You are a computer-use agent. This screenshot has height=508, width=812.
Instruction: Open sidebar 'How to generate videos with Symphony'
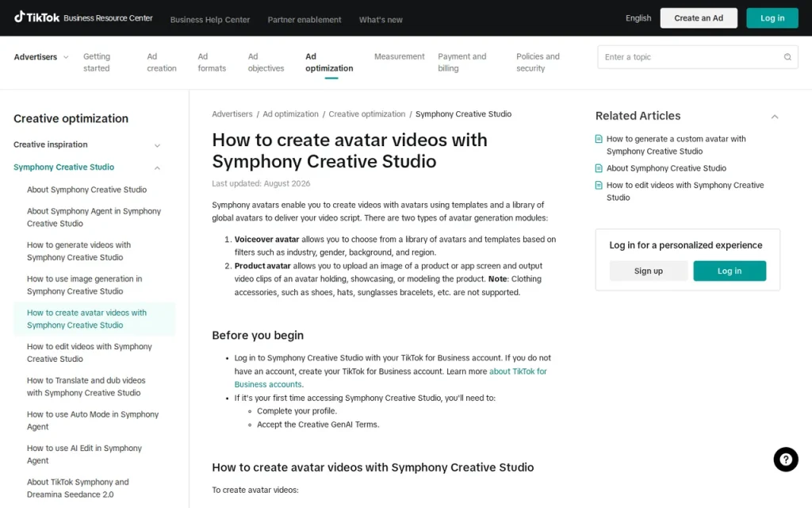[x=79, y=251]
